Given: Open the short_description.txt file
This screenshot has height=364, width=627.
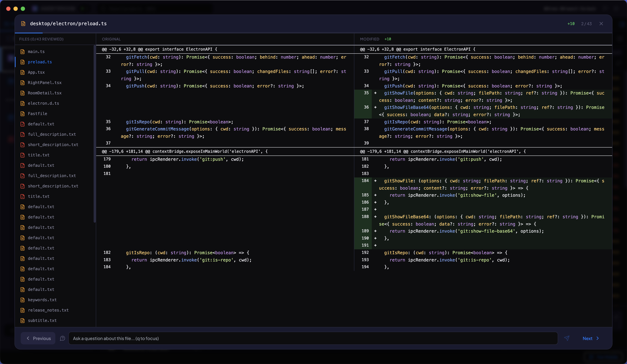Looking at the screenshot, I should click(53, 145).
